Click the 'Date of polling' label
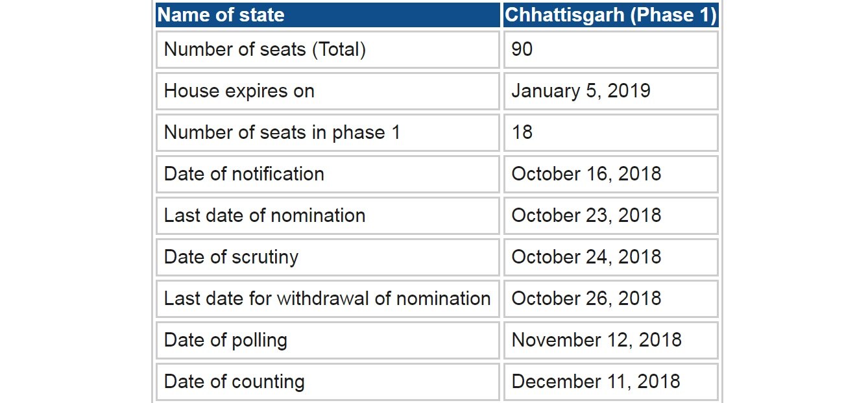 tap(328, 340)
